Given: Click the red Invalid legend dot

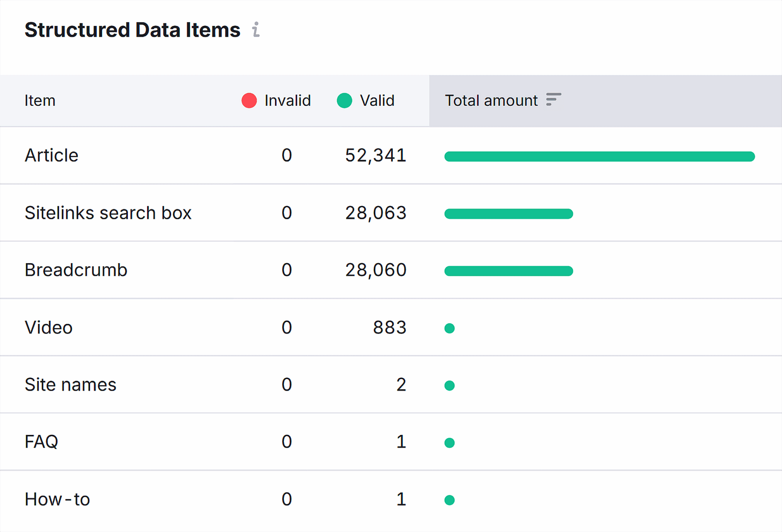Looking at the screenshot, I should coord(249,100).
